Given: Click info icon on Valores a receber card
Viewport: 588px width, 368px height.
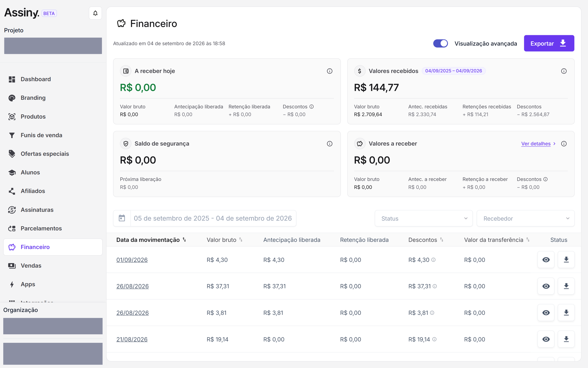Looking at the screenshot, I should pyautogui.click(x=564, y=144).
